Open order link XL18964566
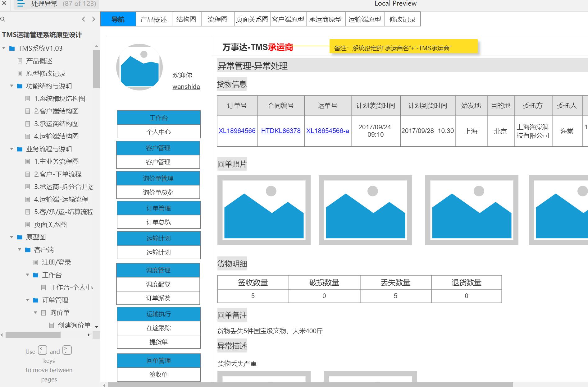The width and height of the screenshot is (588, 387). [x=237, y=131]
